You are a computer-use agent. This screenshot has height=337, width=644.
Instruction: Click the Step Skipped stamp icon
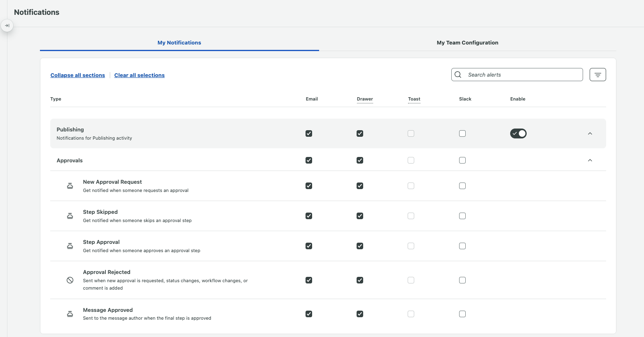pyautogui.click(x=70, y=216)
